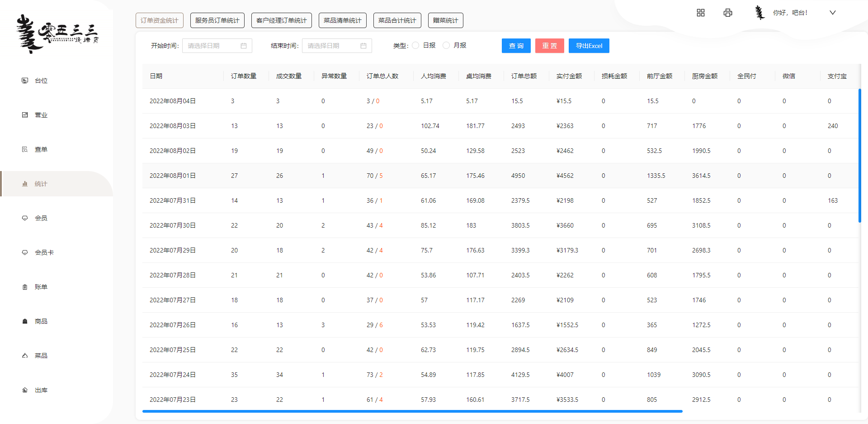Select the 日报 radio button
The height and width of the screenshot is (424, 868).
tap(415, 45)
